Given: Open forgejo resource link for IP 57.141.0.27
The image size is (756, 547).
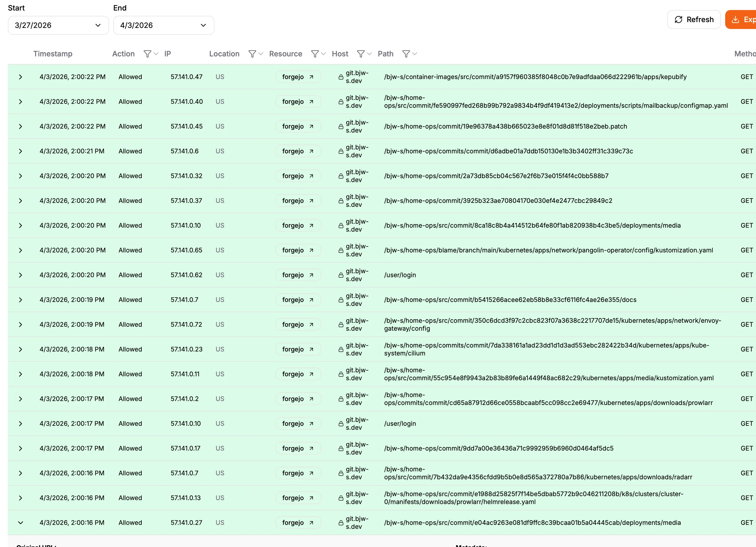Looking at the screenshot, I should (298, 523).
